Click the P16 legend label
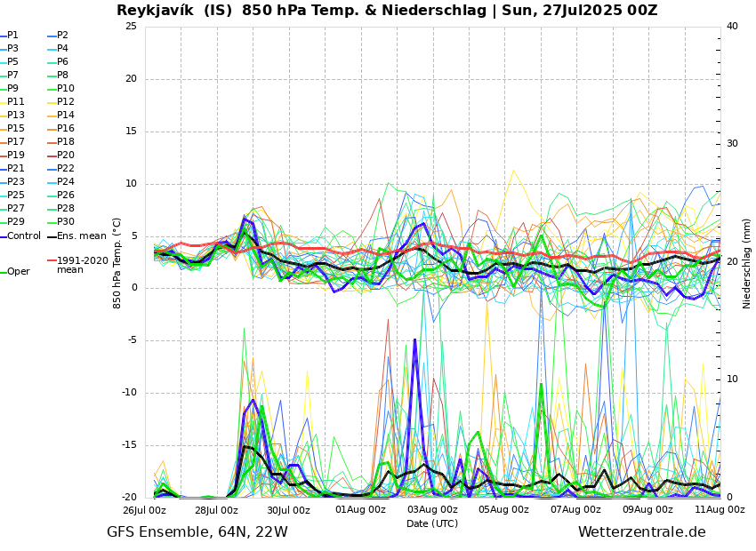Image resolution: width=756 pixels, height=551 pixels. [x=66, y=129]
